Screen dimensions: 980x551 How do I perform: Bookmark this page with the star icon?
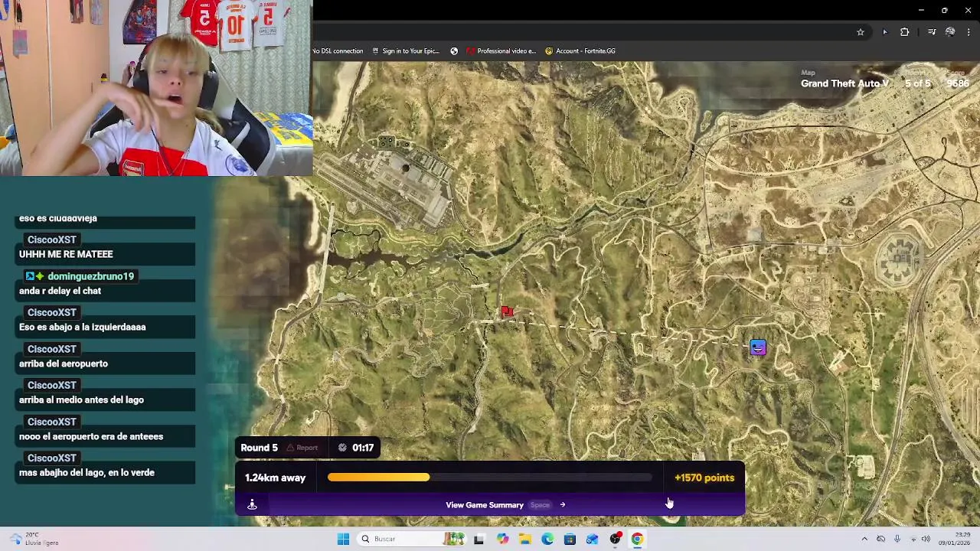point(861,32)
